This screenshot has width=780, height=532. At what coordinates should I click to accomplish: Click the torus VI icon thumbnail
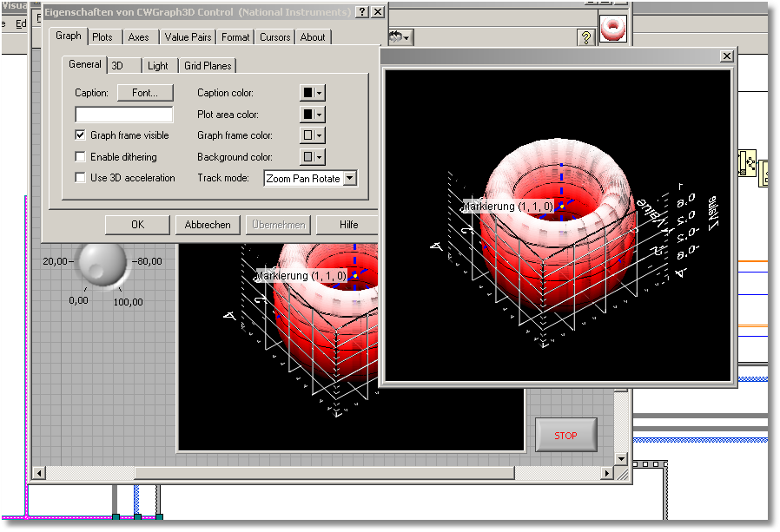point(613,29)
